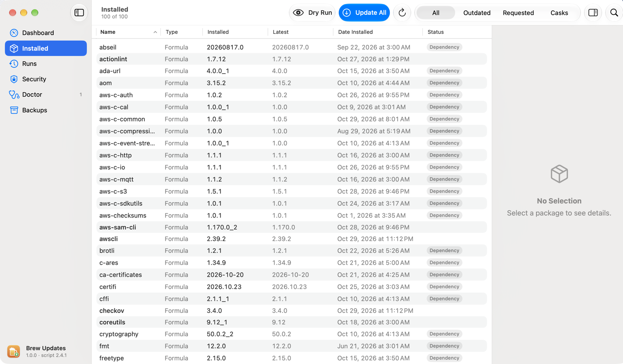Toggle the sidebar visibility icon
This screenshot has width=623, height=364.
click(79, 13)
